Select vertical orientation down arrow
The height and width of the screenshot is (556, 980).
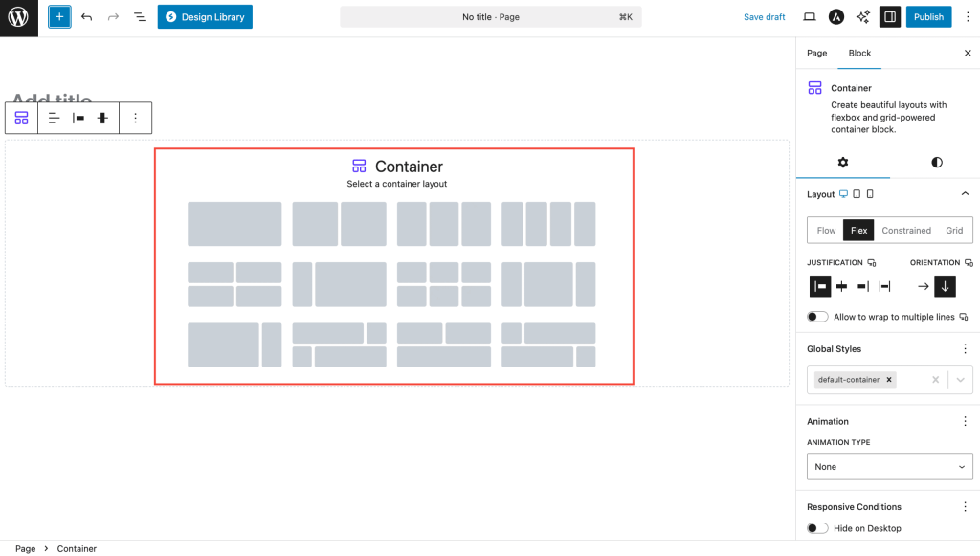pyautogui.click(x=945, y=286)
